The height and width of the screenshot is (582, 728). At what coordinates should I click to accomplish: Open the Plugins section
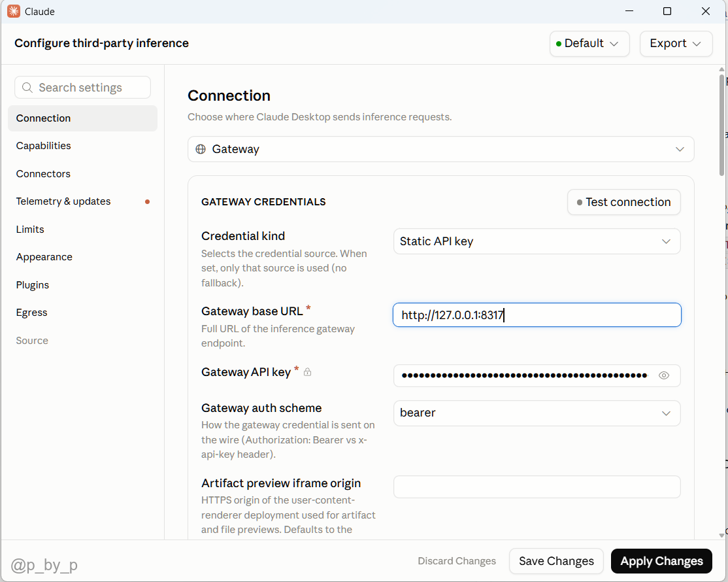click(82, 284)
